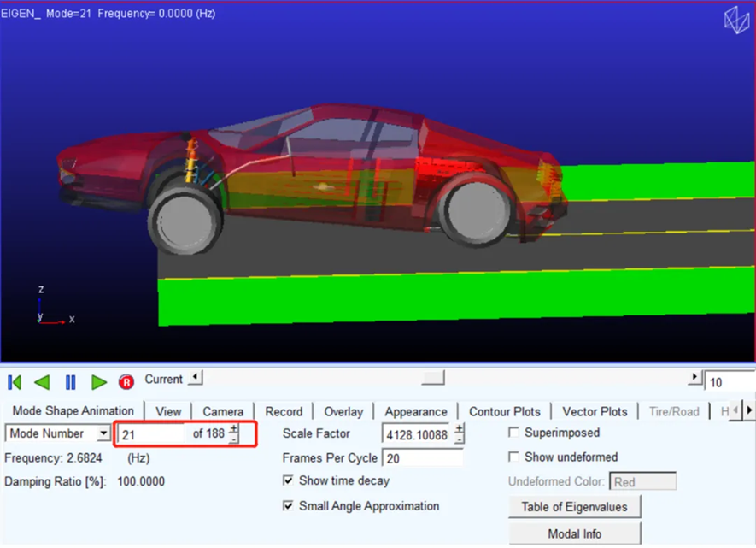Play the animation backward

[43, 382]
